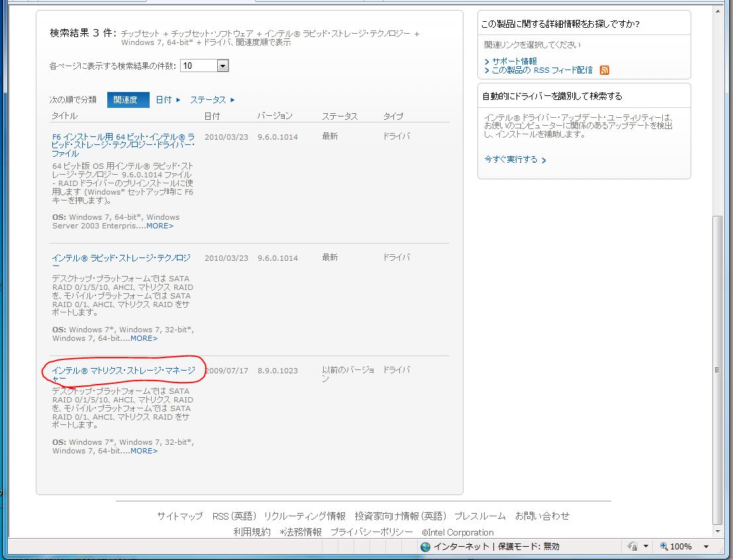Click MORE> under the マトリクス・ストレージ・マネージャー result
Image resolution: width=733 pixels, height=560 pixels.
pos(144,451)
